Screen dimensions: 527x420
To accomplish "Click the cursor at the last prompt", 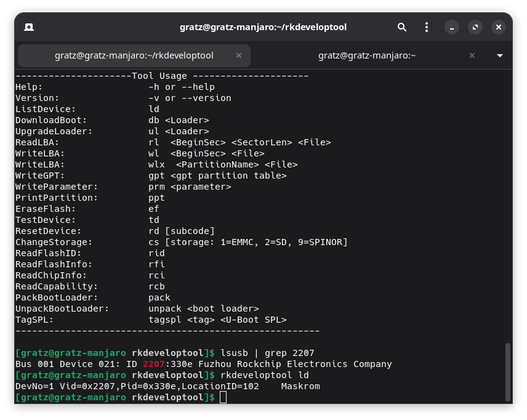I will 223,397.
